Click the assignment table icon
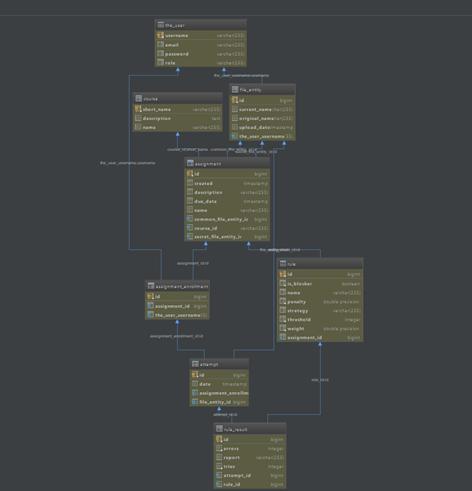 click(x=190, y=163)
